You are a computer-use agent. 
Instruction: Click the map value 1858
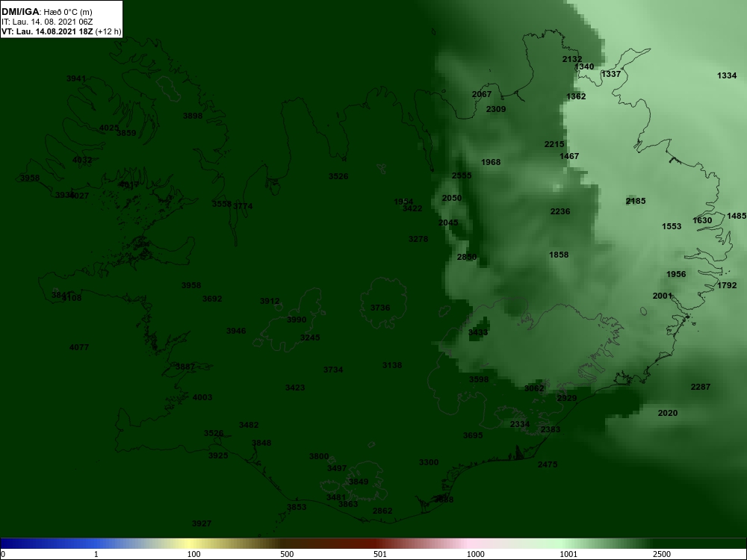pos(559,255)
